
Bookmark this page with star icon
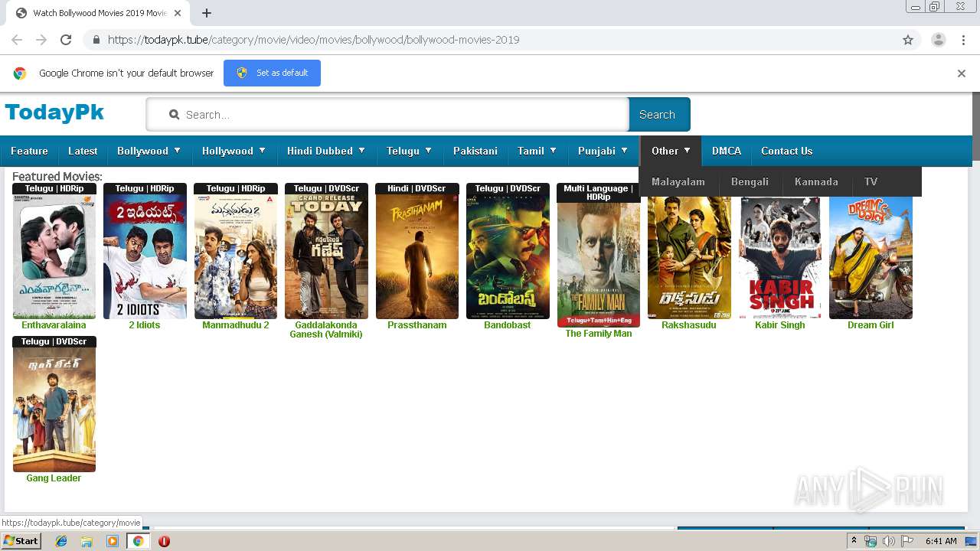click(x=908, y=40)
